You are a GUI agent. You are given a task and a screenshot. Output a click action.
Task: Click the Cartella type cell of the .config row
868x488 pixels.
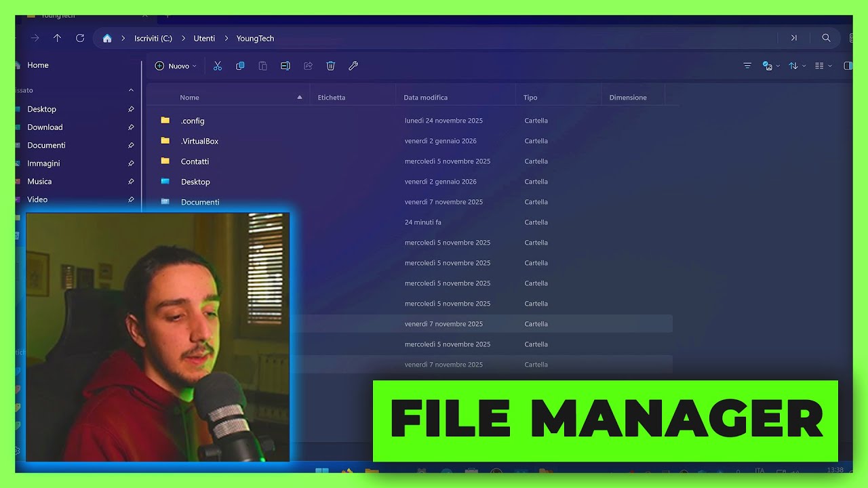tap(536, 121)
